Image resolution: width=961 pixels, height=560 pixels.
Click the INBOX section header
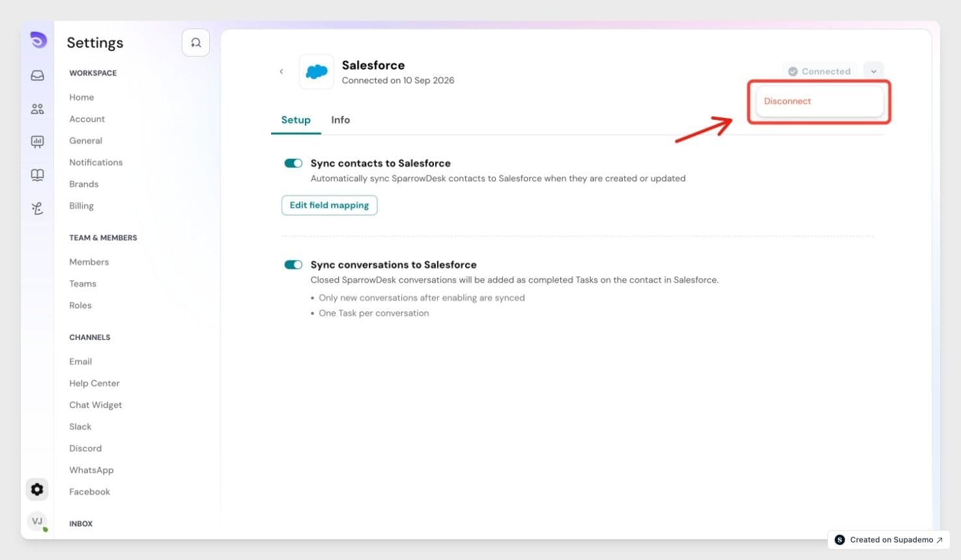(81, 524)
